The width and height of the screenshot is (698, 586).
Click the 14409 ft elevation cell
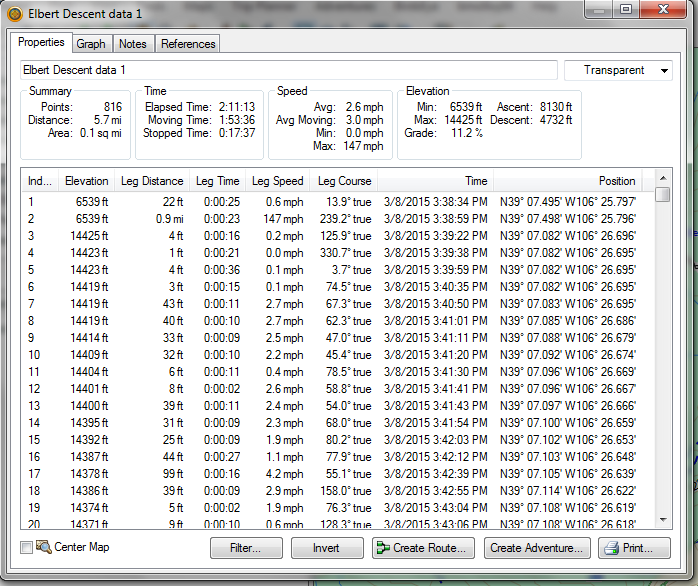89,355
